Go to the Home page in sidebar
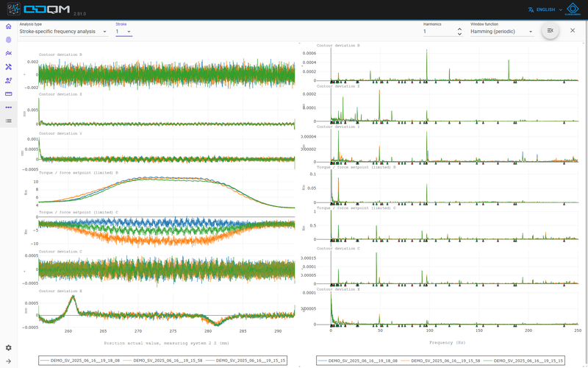Image resolution: width=588 pixels, height=368 pixels. 8,26
